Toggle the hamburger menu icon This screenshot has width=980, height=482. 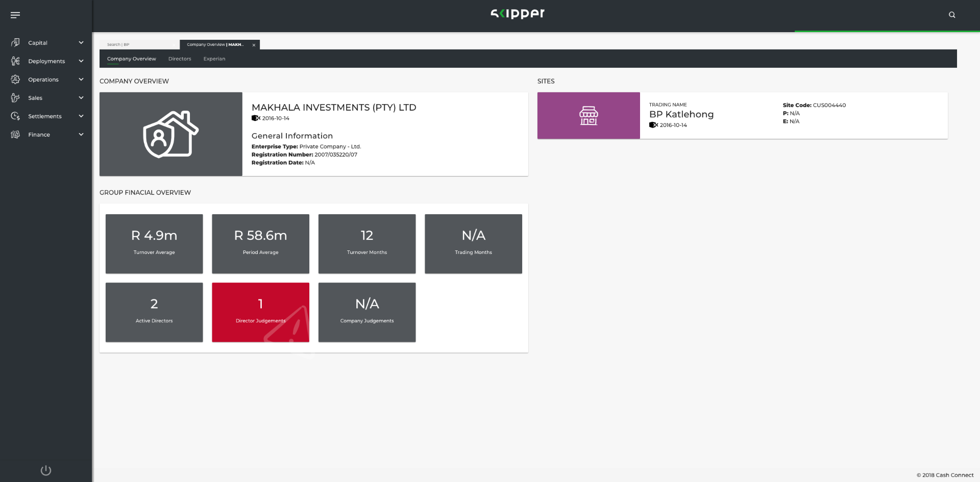[15, 15]
